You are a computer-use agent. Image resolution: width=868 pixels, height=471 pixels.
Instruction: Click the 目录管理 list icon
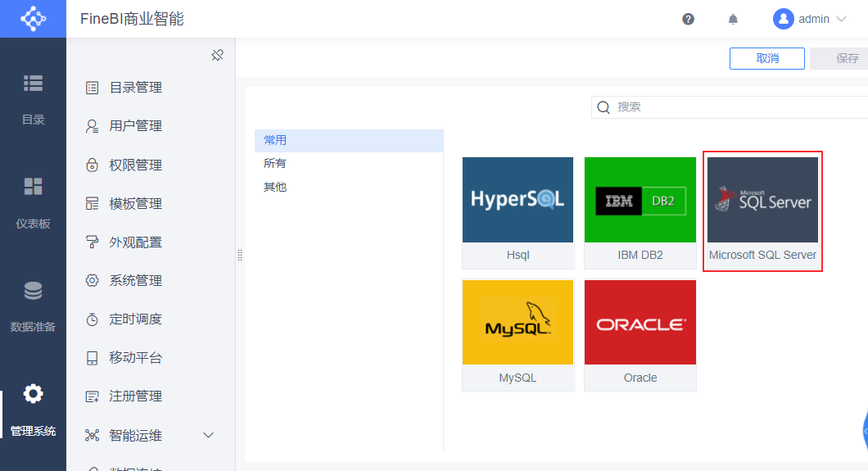pyautogui.click(x=92, y=88)
